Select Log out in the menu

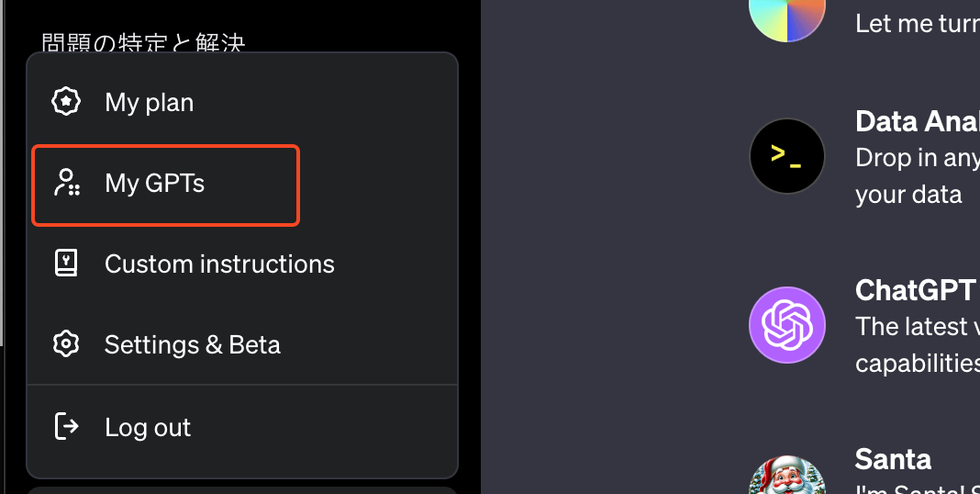pyautogui.click(x=242, y=426)
